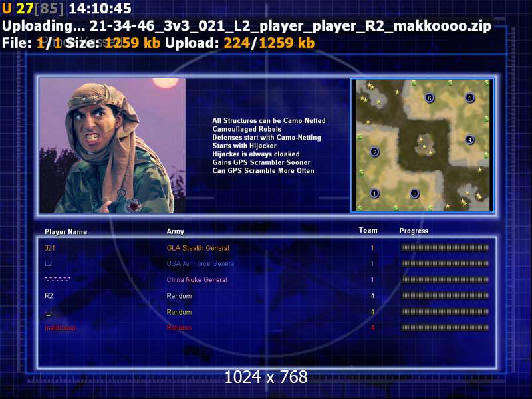Click the 'Starts with Hijacker' line
The image size is (532, 399).
point(245,146)
